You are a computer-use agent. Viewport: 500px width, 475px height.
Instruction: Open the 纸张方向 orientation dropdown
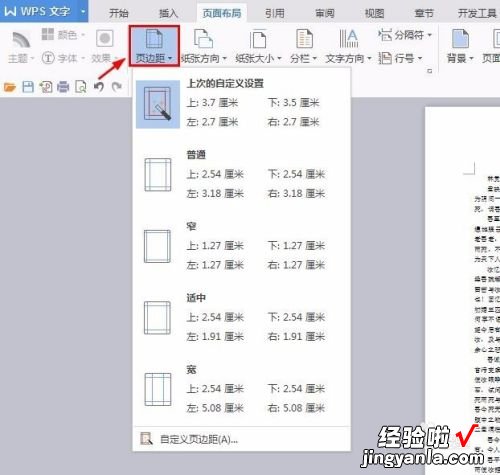[204, 59]
